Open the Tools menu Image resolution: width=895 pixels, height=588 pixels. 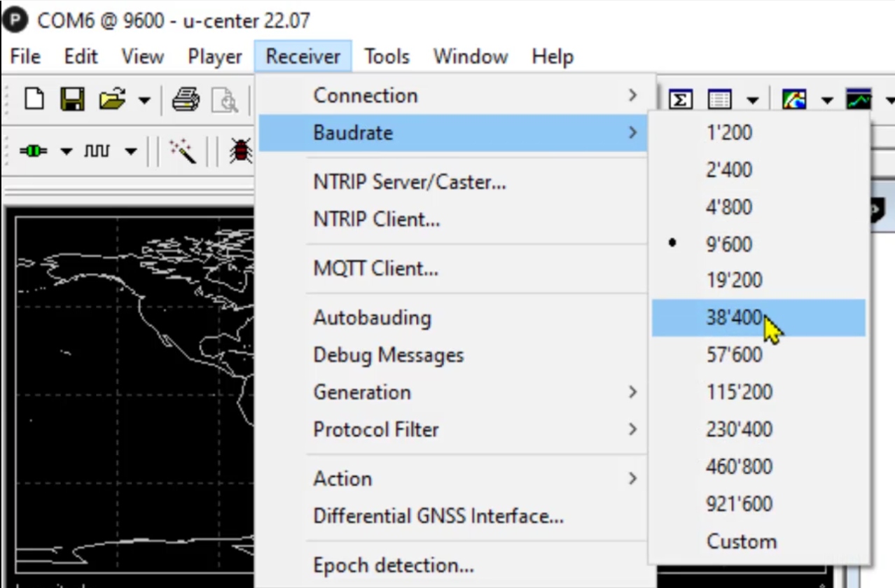tap(386, 56)
